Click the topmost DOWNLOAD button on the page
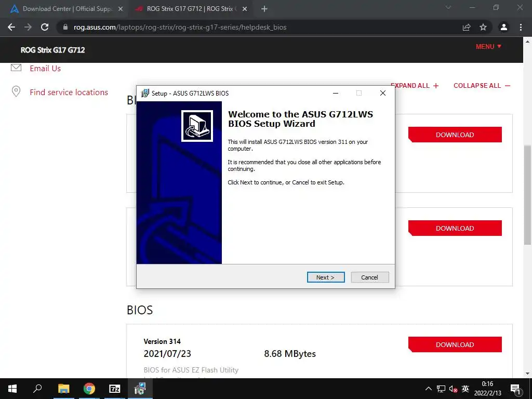The height and width of the screenshot is (399, 532). pyautogui.click(x=455, y=135)
